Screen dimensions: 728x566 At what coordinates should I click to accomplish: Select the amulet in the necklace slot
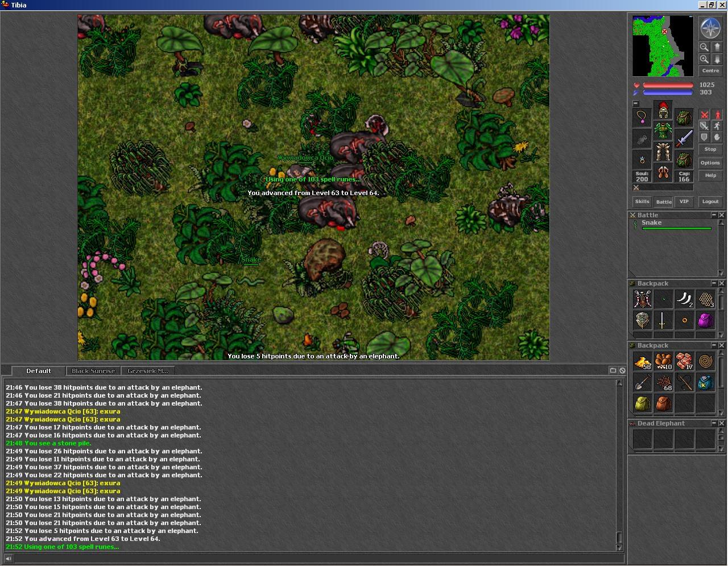click(642, 118)
